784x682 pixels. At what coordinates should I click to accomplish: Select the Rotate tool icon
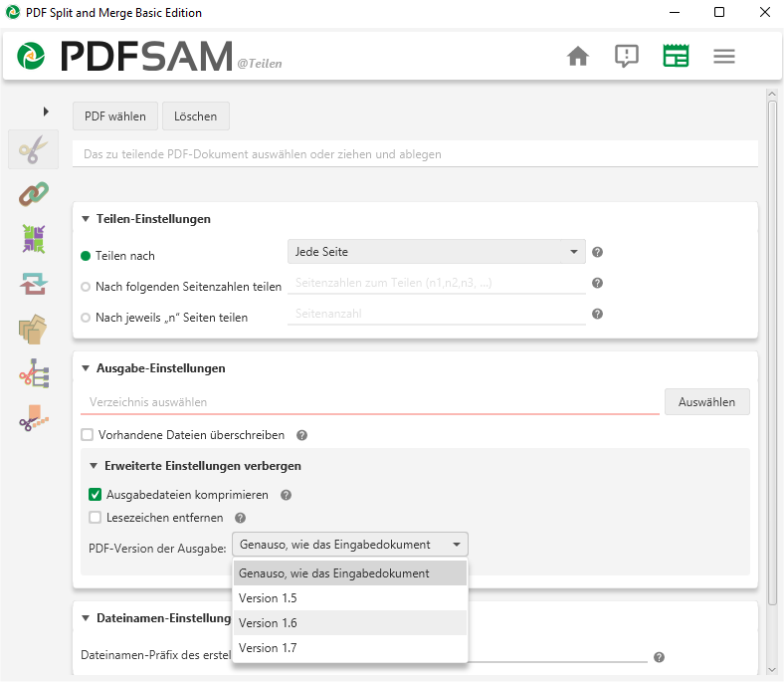click(34, 284)
